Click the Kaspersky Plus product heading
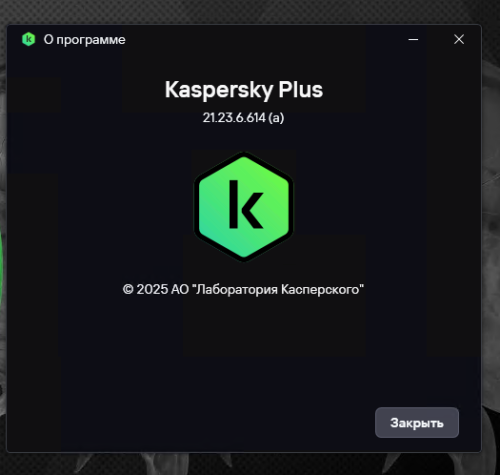Viewport: 500px width, 475px height. (244, 90)
